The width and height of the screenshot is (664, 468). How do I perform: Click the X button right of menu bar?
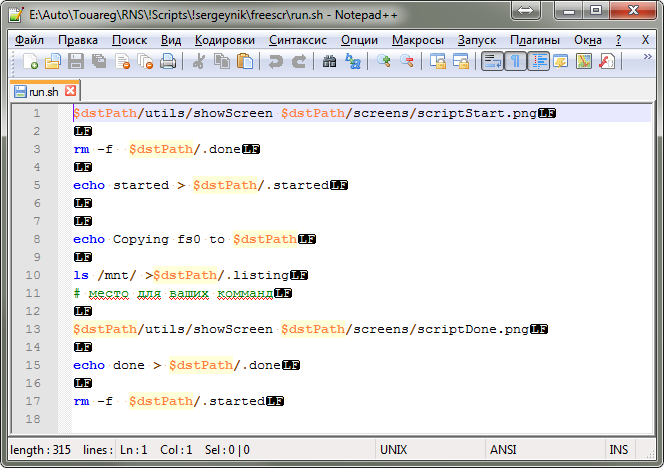645,40
